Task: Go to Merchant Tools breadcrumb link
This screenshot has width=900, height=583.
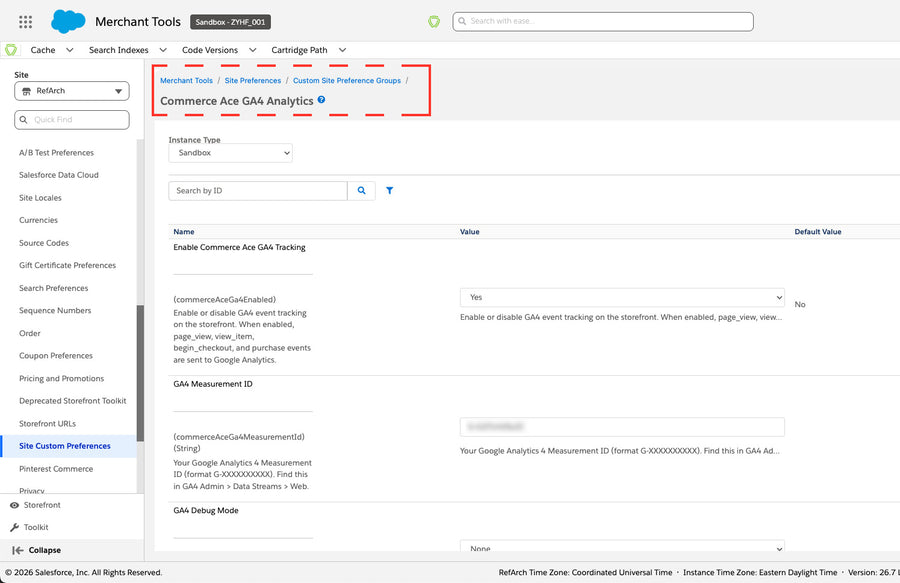Action: (x=187, y=80)
